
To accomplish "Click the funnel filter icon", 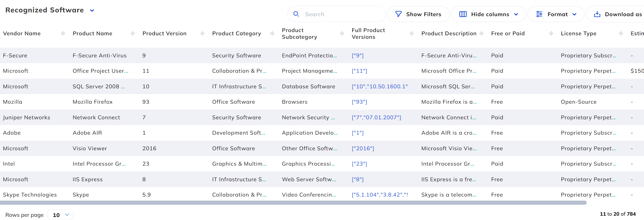I will click(x=398, y=14).
